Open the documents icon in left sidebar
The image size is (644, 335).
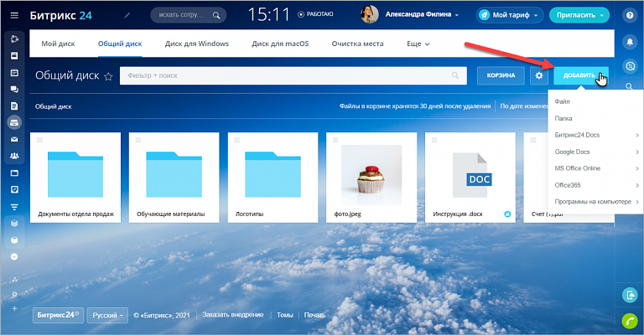click(x=14, y=106)
